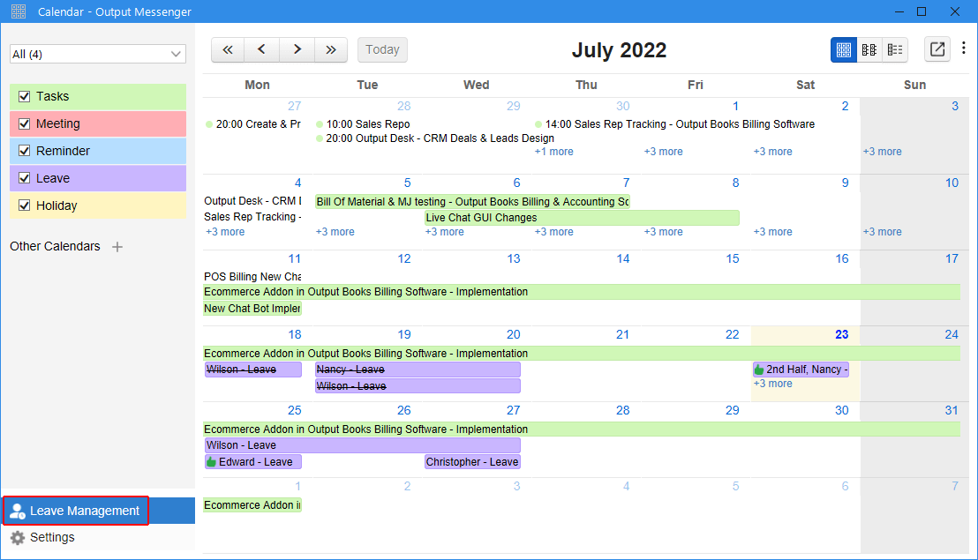Open the three-dot more options menu

coord(964,48)
